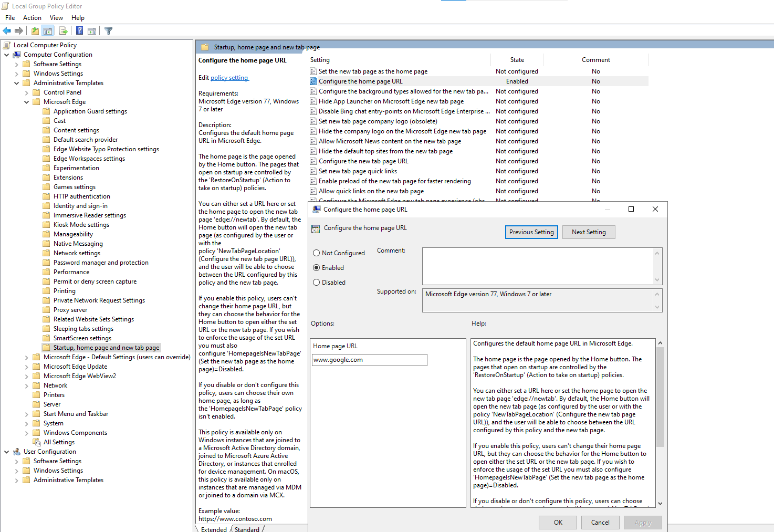Toggle the Show/Hide Action Pane icon
Image resolution: width=774 pixels, height=532 pixels.
click(92, 31)
